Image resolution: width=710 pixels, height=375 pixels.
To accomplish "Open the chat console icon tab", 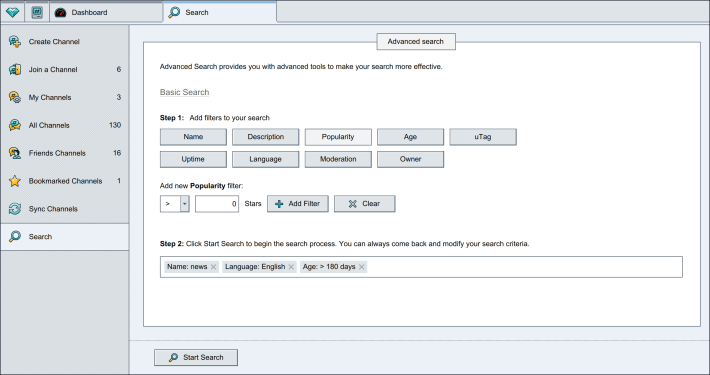I will (37, 12).
